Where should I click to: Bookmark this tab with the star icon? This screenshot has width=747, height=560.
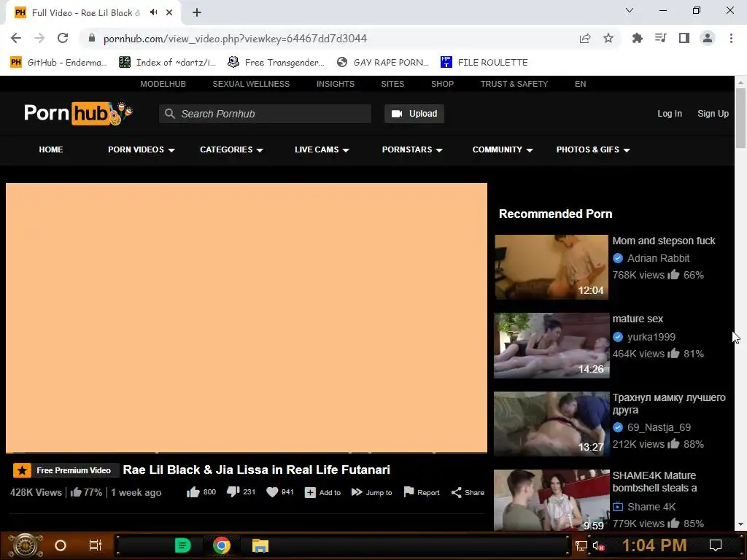click(608, 38)
